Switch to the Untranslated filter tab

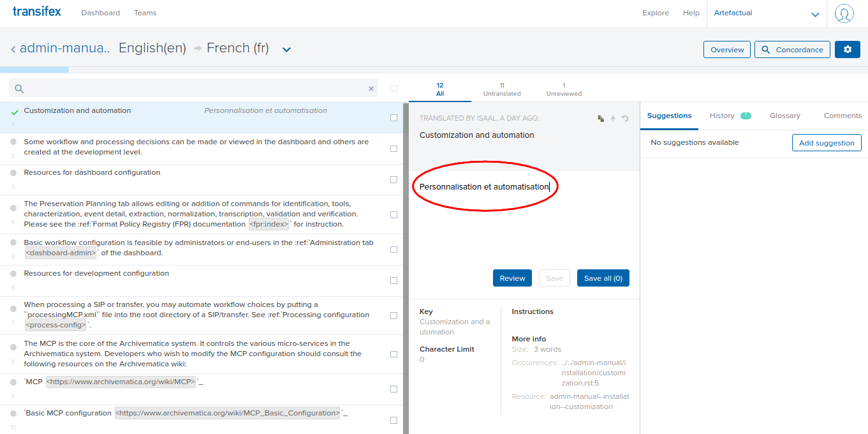pyautogui.click(x=502, y=89)
